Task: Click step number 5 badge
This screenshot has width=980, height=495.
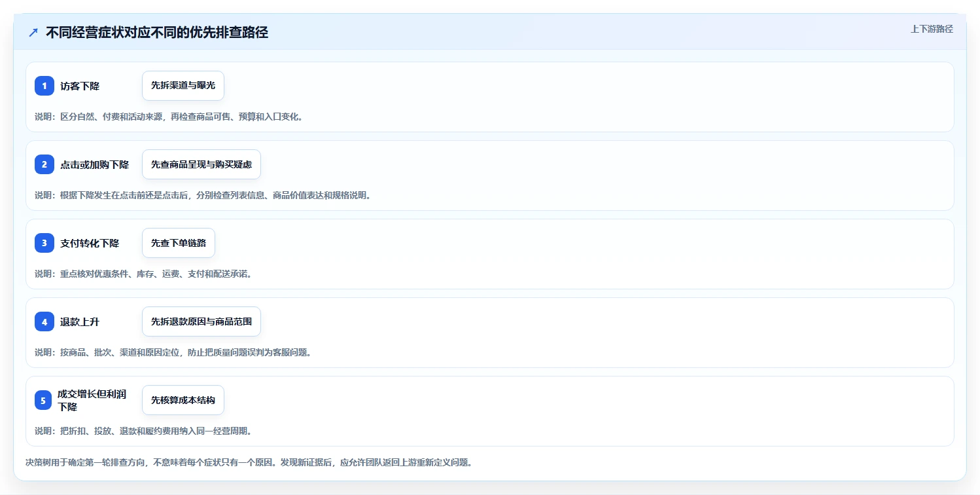Action: (x=43, y=400)
